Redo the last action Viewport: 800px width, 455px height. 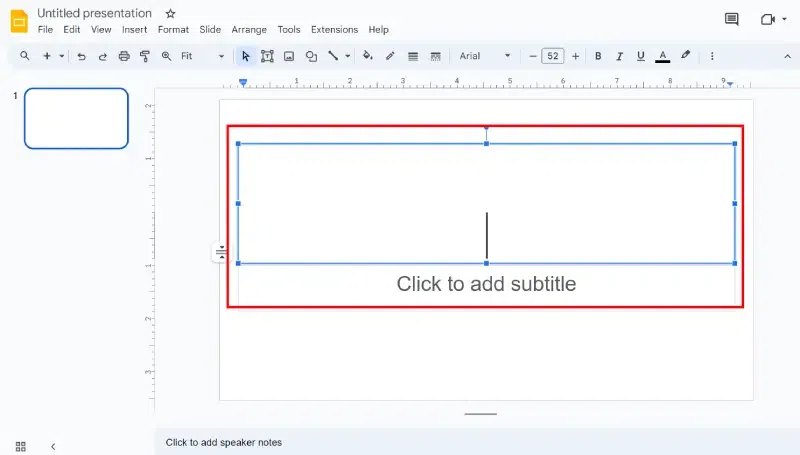103,56
